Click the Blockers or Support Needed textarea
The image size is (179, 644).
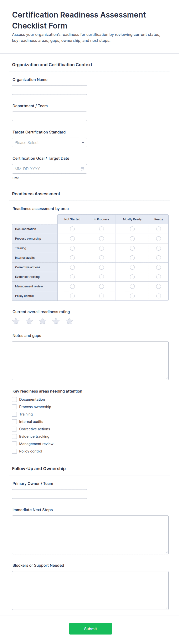90,590
